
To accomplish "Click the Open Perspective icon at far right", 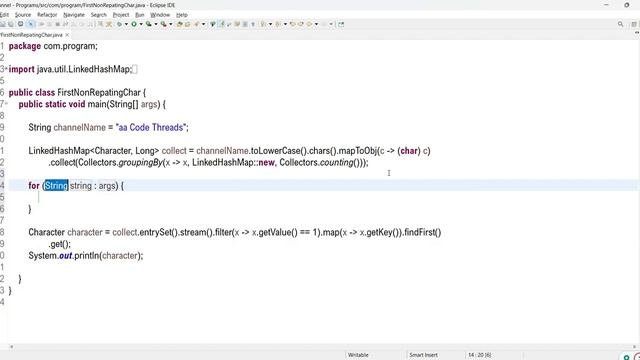I will tap(634, 24).
